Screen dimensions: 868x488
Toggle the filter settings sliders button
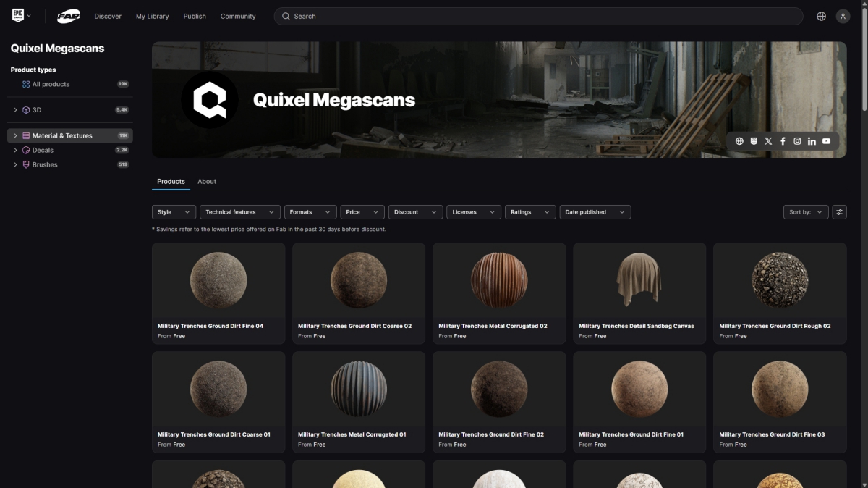click(839, 212)
